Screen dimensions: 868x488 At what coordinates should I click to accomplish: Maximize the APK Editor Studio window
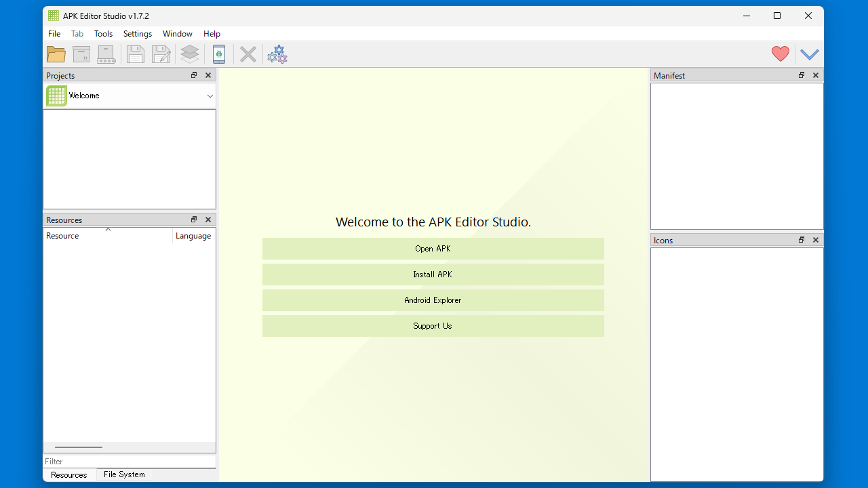tap(777, 16)
